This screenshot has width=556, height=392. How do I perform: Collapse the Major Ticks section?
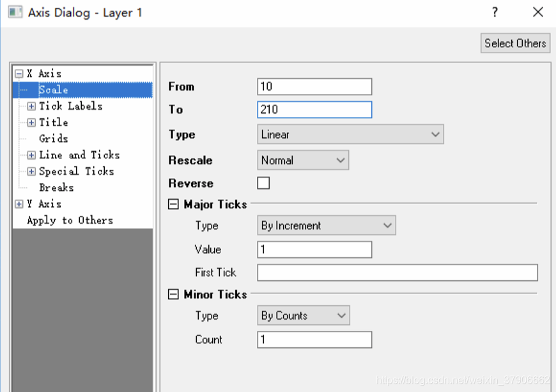pyautogui.click(x=173, y=204)
